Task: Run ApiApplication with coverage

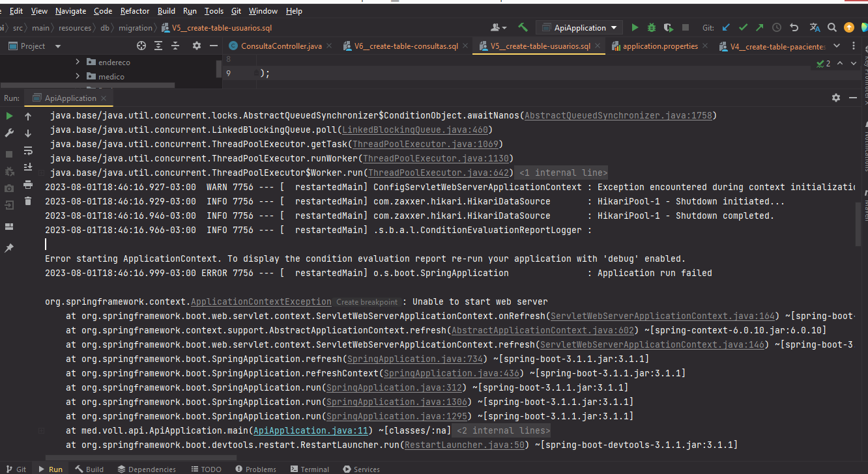Action: pyautogui.click(x=669, y=28)
